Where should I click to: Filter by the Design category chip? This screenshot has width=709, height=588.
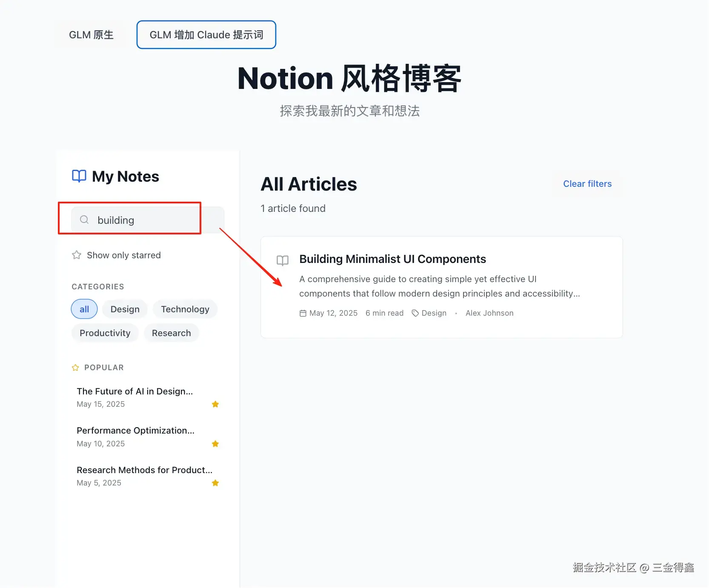click(125, 309)
